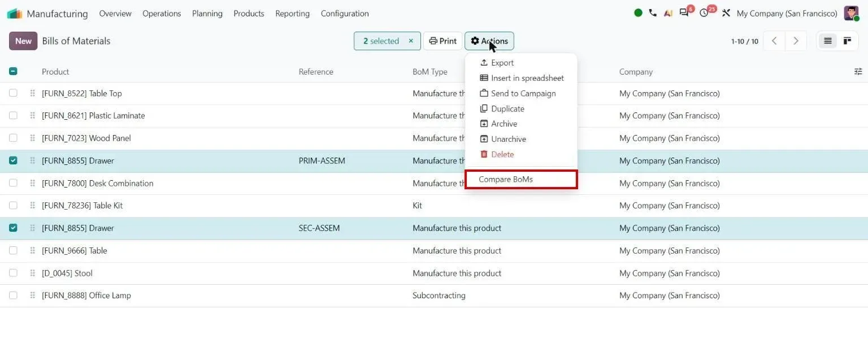
Task: Open the activities clock icon
Action: (705, 12)
